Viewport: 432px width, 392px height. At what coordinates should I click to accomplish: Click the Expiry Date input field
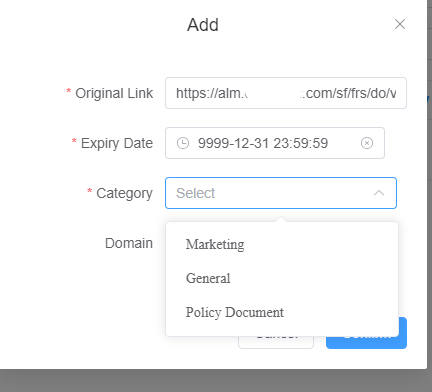(x=275, y=143)
